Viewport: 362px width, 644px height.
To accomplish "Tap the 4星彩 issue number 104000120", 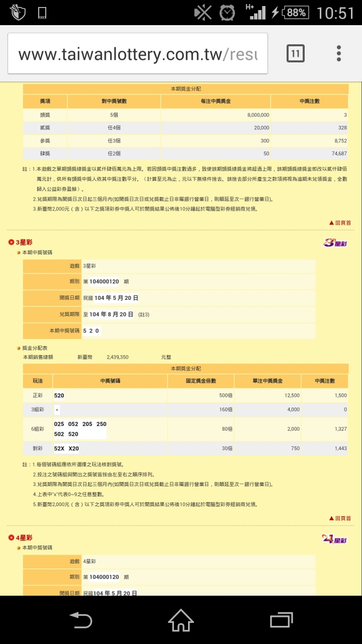I will 104,577.
